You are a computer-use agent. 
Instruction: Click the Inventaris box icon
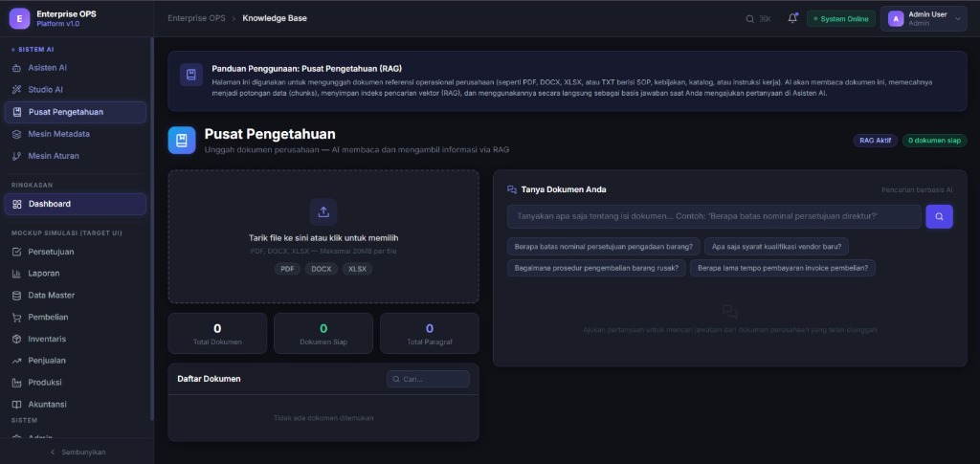pos(17,339)
